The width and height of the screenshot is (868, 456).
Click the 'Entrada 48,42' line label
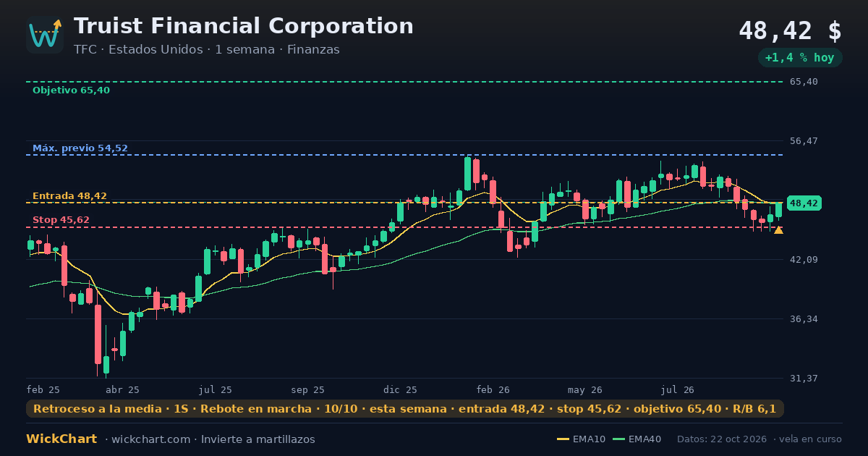pos(69,196)
